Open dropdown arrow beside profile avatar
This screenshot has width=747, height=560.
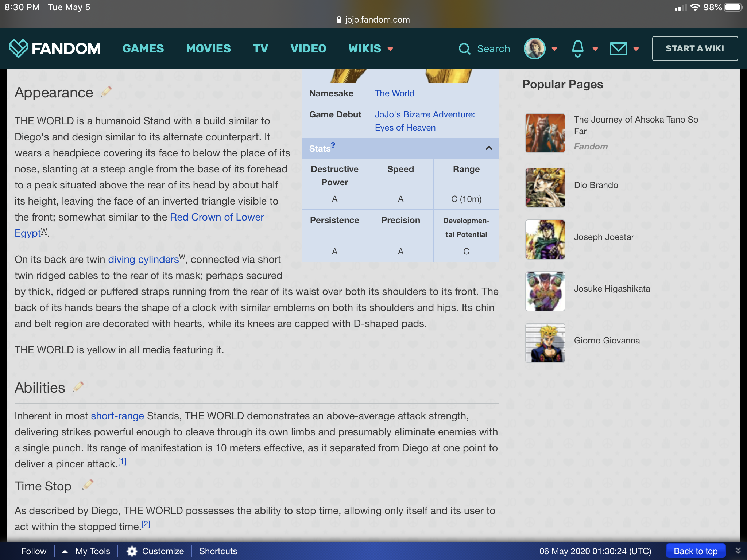554,49
